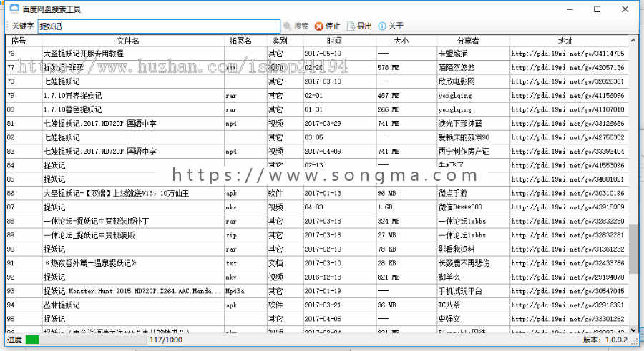
Task: Click sharer 卡盟熊猫
Action: click(453, 54)
